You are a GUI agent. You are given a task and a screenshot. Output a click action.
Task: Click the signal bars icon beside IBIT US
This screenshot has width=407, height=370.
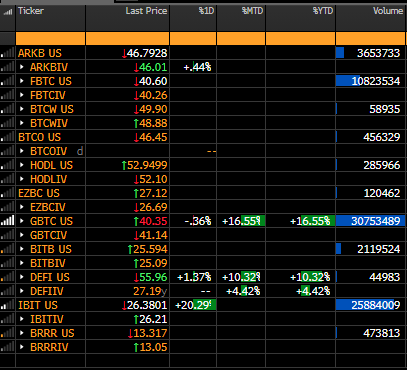(x=7, y=305)
